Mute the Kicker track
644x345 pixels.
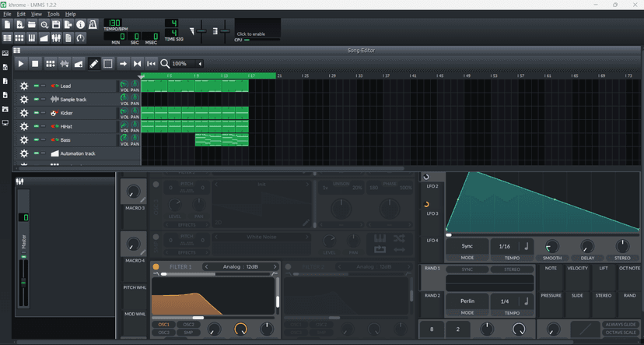point(37,113)
